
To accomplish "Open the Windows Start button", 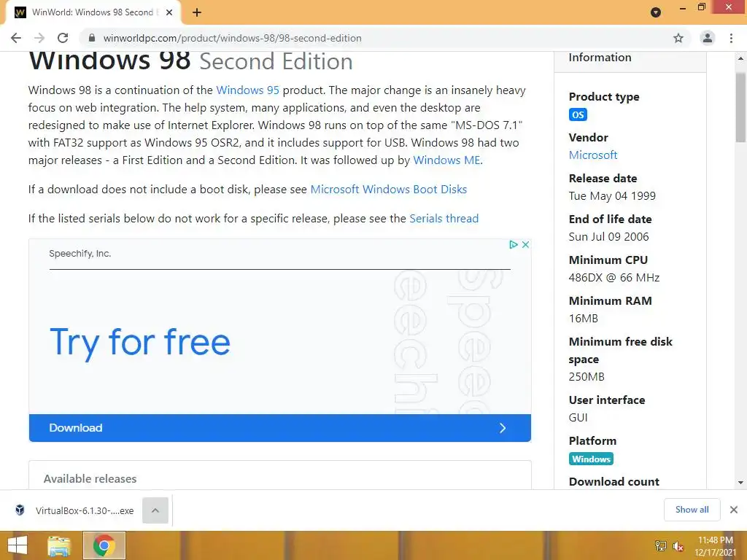I will pyautogui.click(x=18, y=545).
